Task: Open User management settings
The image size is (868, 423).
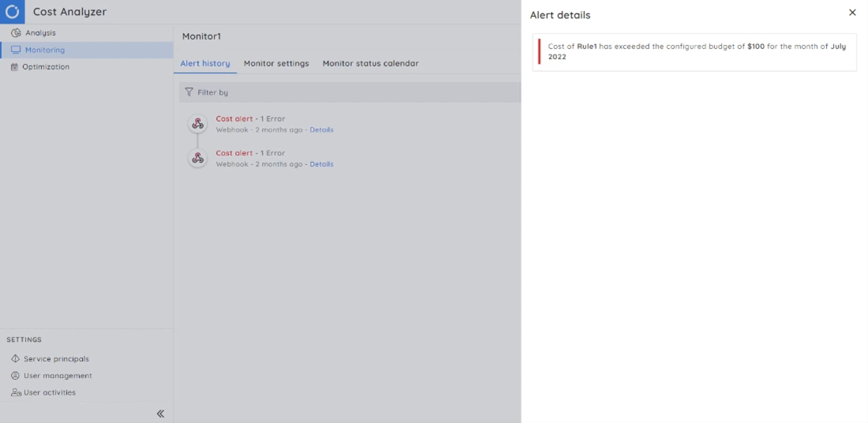Action: click(58, 376)
